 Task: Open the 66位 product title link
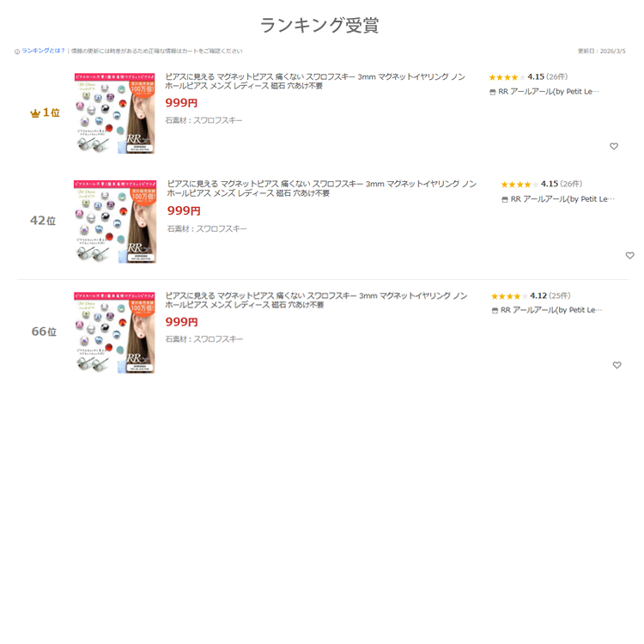316,301
